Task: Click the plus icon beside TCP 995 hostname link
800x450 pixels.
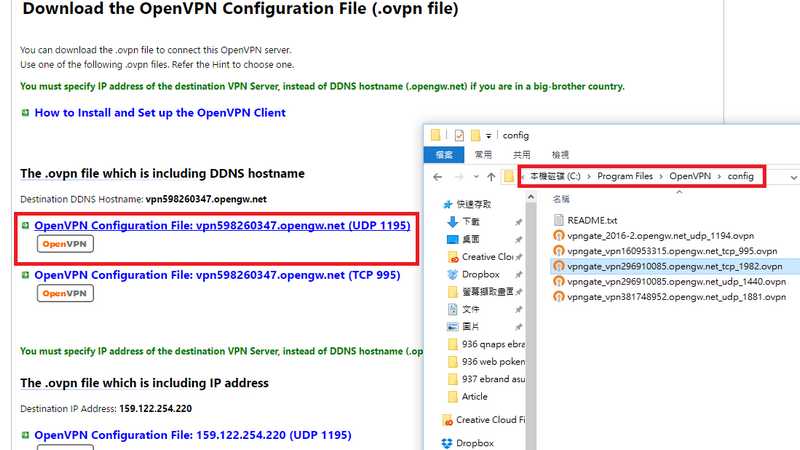Action: pyautogui.click(x=25, y=275)
